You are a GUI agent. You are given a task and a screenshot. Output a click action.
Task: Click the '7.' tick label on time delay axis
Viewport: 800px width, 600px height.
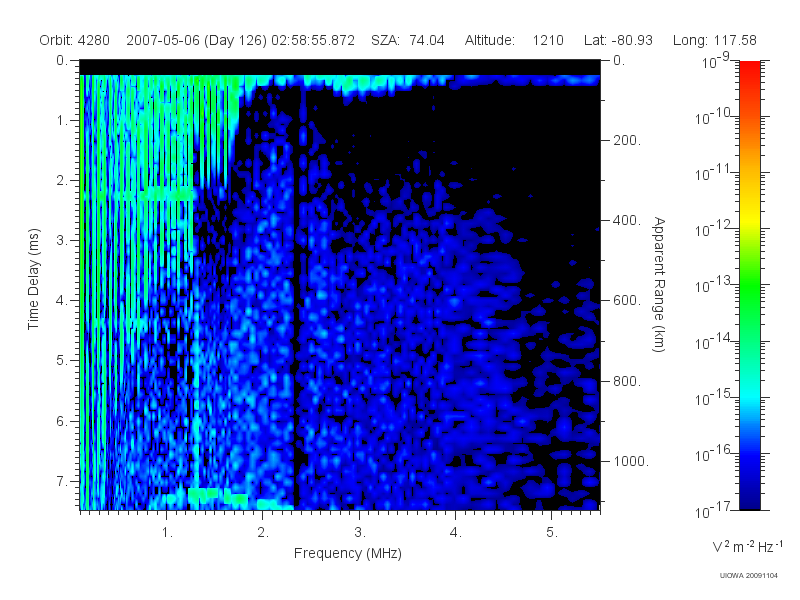point(61,481)
